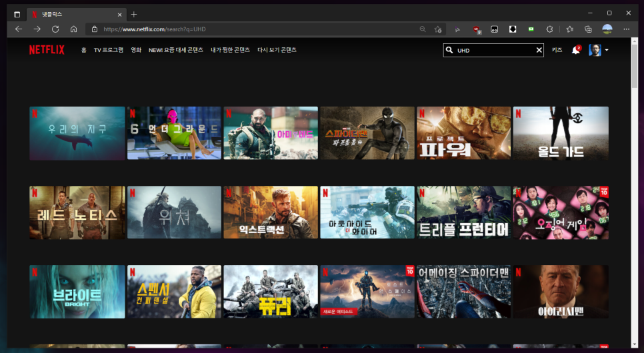Open the 어메이징 스파이더맨 title card
644x353 pixels.
[464, 292]
